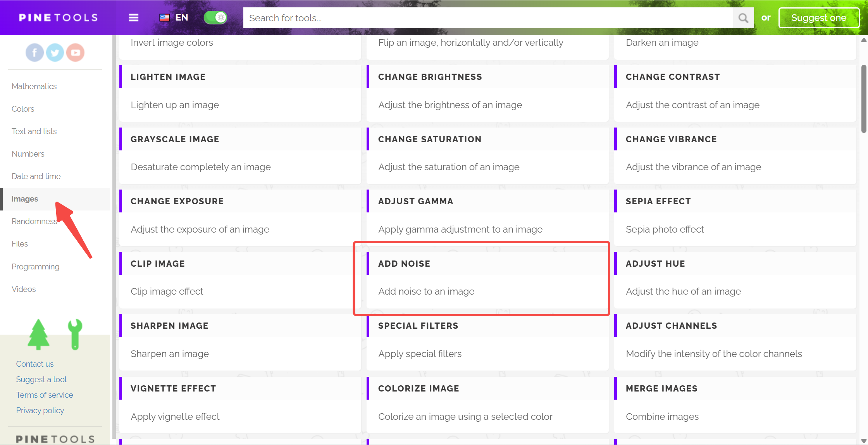Open the hamburger menu icon
The height and width of the screenshot is (445, 868).
pos(134,18)
